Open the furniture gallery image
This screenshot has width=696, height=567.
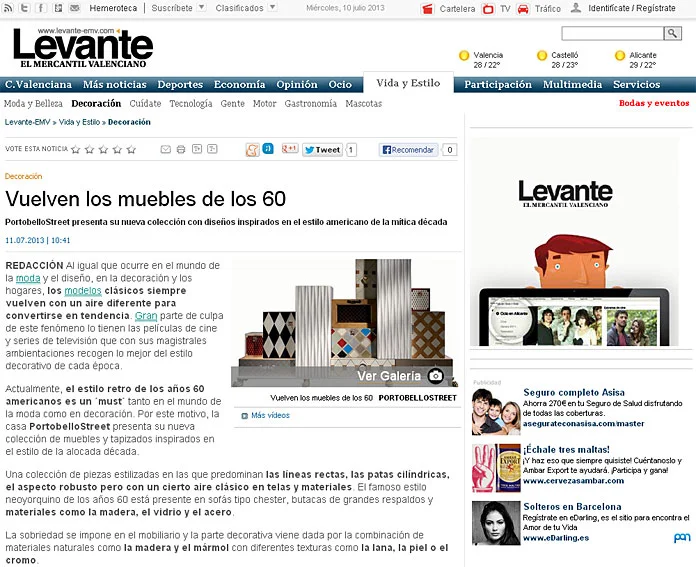(344, 323)
